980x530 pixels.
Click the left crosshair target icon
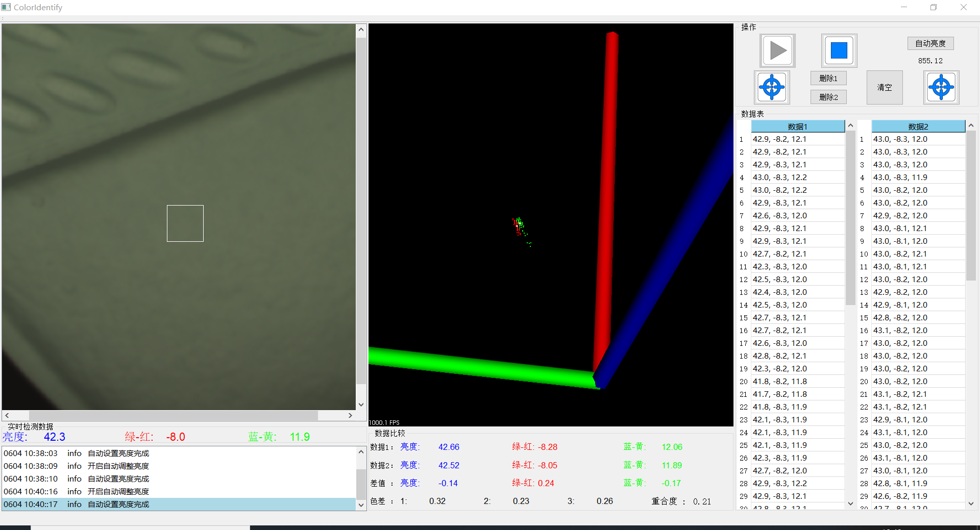click(772, 87)
